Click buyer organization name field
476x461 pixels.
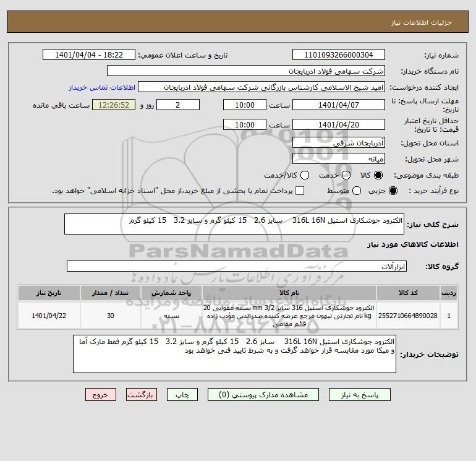(x=246, y=71)
